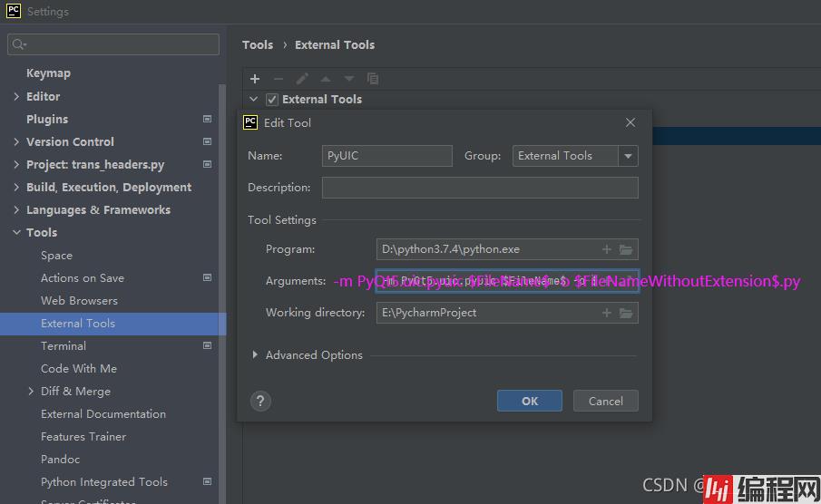Confirm with the OK button
Screen dimensions: 821x504
pyautogui.click(x=529, y=401)
